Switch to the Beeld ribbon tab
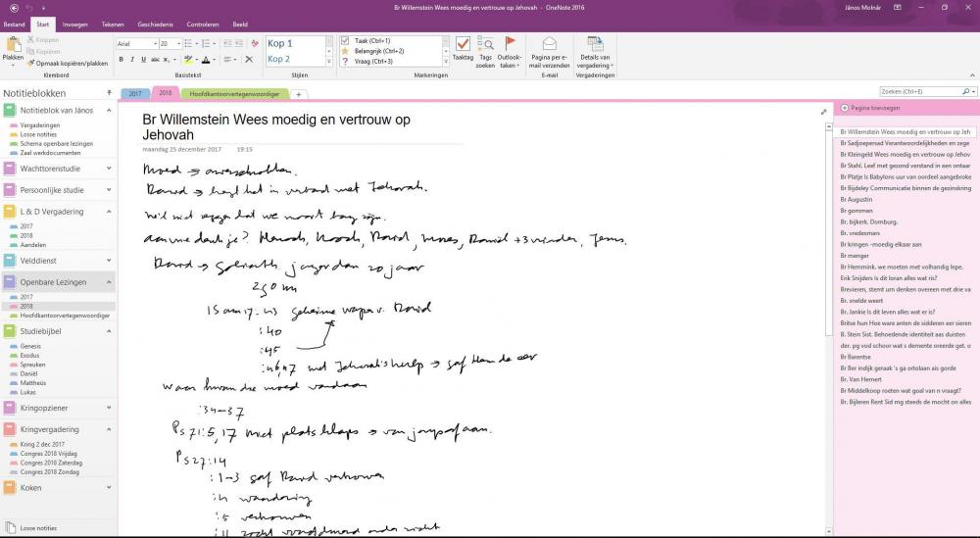The height and width of the screenshot is (538, 980). (241, 24)
